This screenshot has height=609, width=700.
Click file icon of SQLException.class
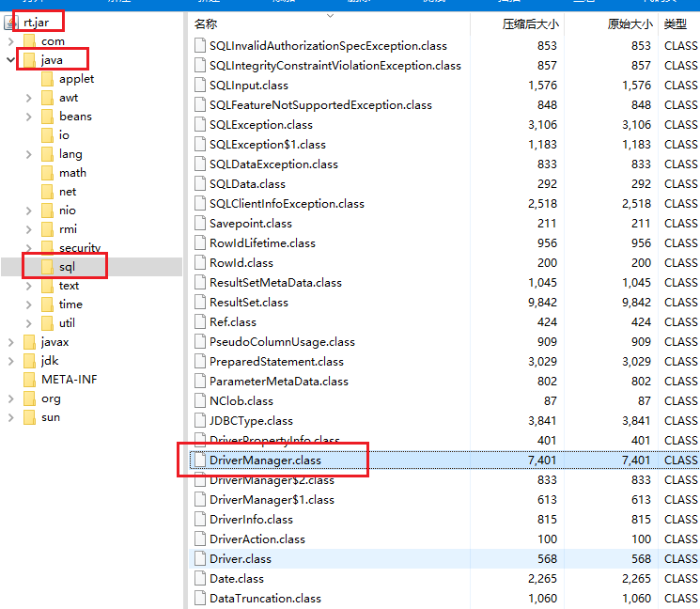200,125
